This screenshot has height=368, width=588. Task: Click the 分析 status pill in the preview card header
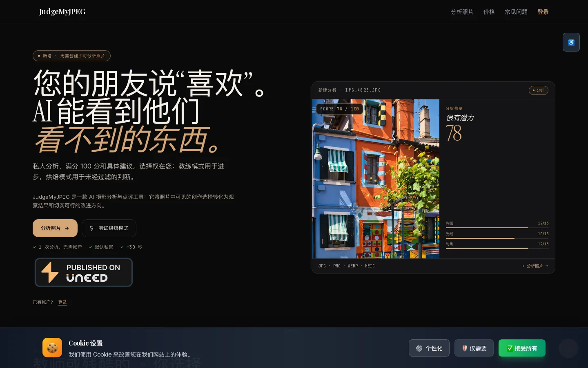(539, 90)
